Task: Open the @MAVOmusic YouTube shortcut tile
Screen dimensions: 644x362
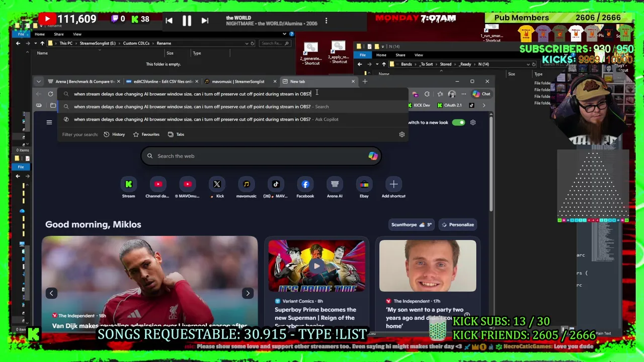Action: 187,188
